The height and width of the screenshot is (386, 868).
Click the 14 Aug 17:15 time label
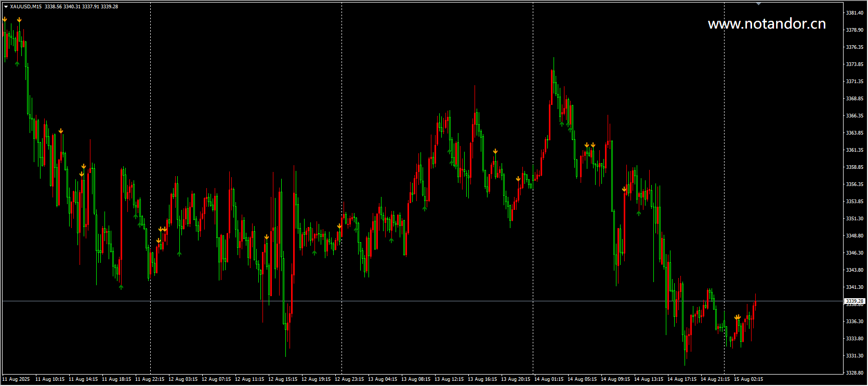point(682,379)
